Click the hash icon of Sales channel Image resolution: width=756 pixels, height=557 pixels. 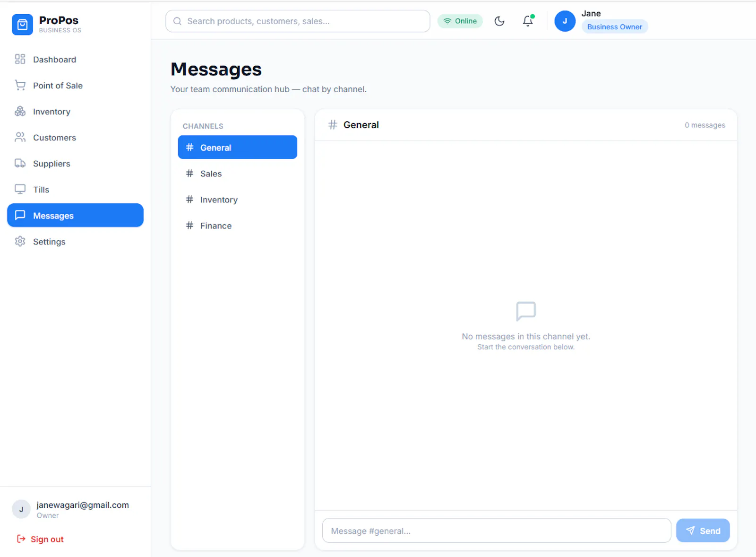(x=189, y=174)
